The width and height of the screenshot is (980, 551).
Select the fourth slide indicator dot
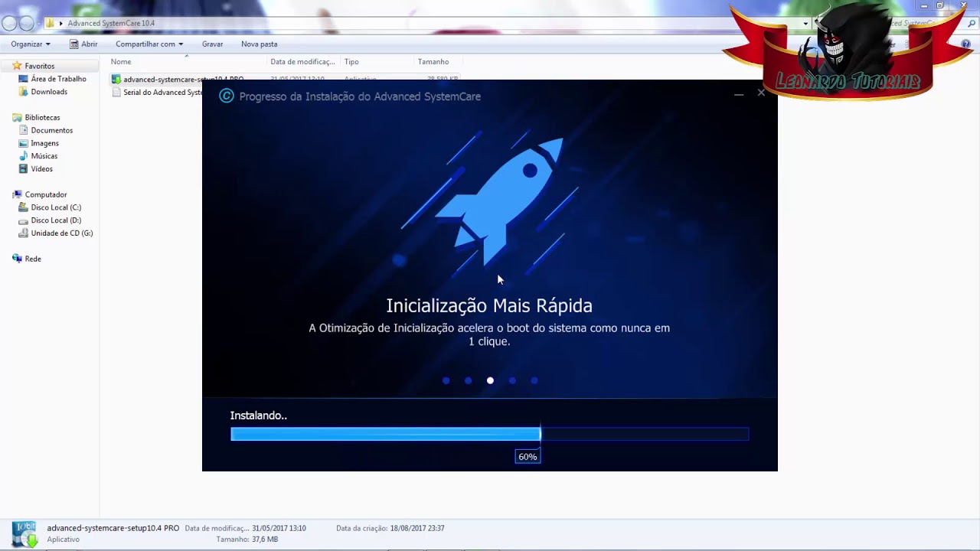[512, 380]
